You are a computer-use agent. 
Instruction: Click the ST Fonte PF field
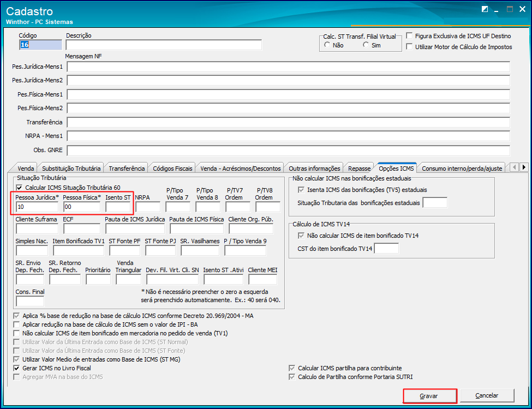click(124, 251)
